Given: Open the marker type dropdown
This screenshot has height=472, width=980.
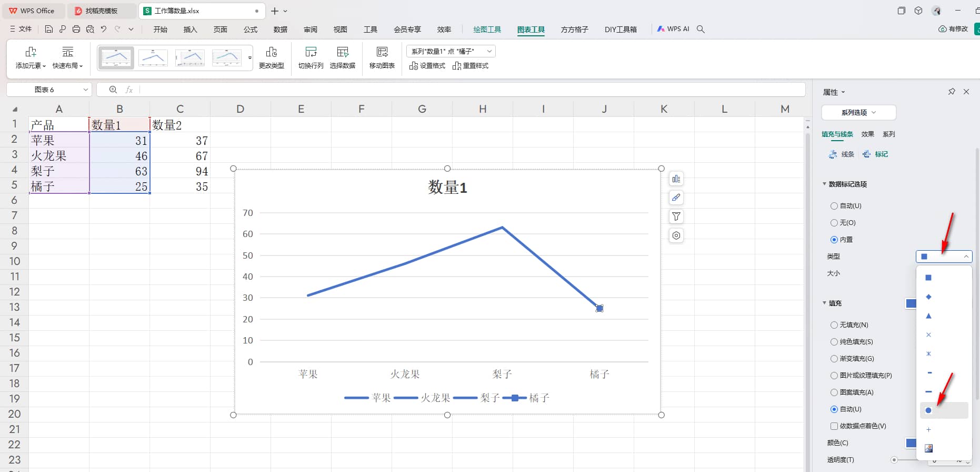Looking at the screenshot, I should pos(944,257).
